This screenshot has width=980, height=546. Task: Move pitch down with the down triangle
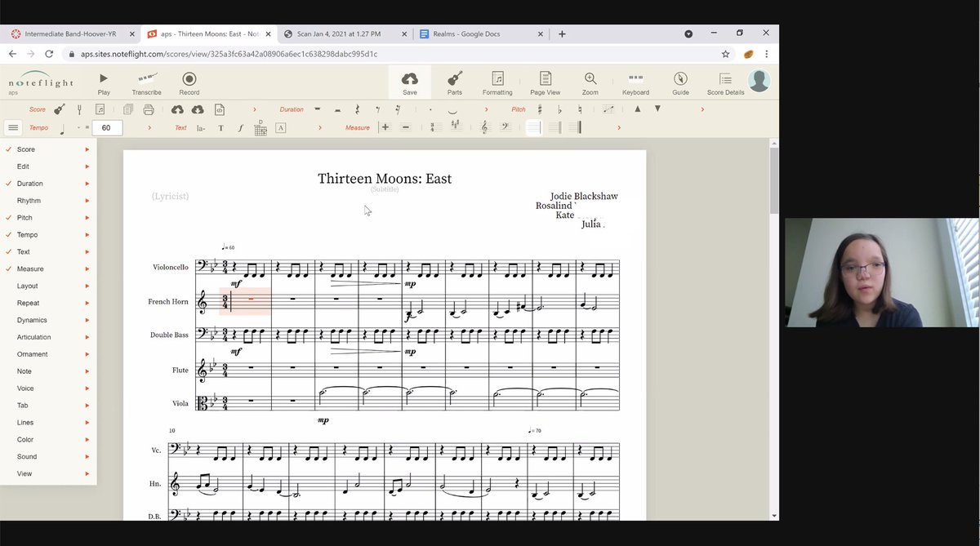(x=657, y=109)
